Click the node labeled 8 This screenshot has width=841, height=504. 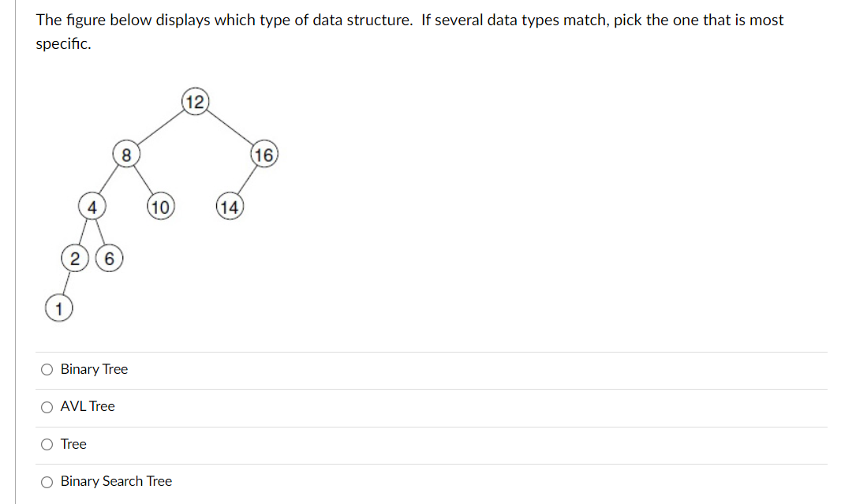(x=125, y=155)
